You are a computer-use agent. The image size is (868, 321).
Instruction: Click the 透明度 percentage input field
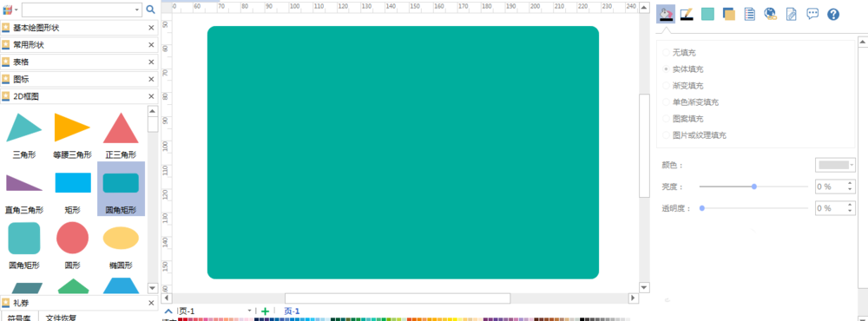(831, 208)
